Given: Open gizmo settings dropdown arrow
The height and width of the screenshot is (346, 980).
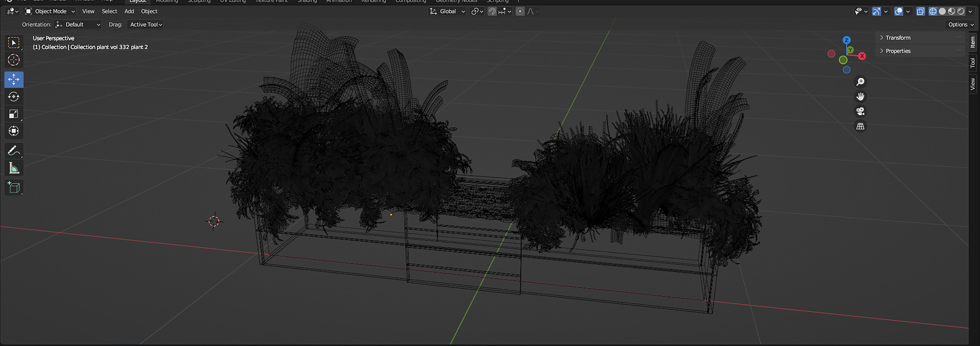Looking at the screenshot, I should pyautogui.click(x=886, y=11).
